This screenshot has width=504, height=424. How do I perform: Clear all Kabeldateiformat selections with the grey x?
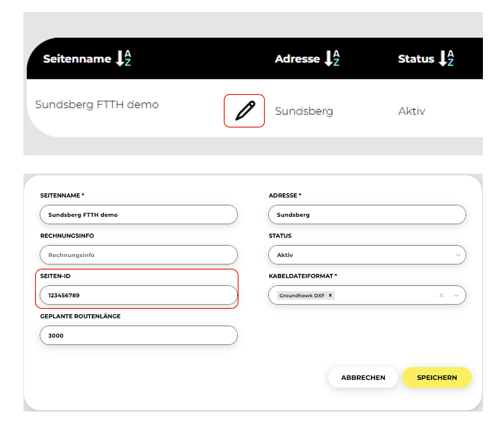tap(441, 295)
